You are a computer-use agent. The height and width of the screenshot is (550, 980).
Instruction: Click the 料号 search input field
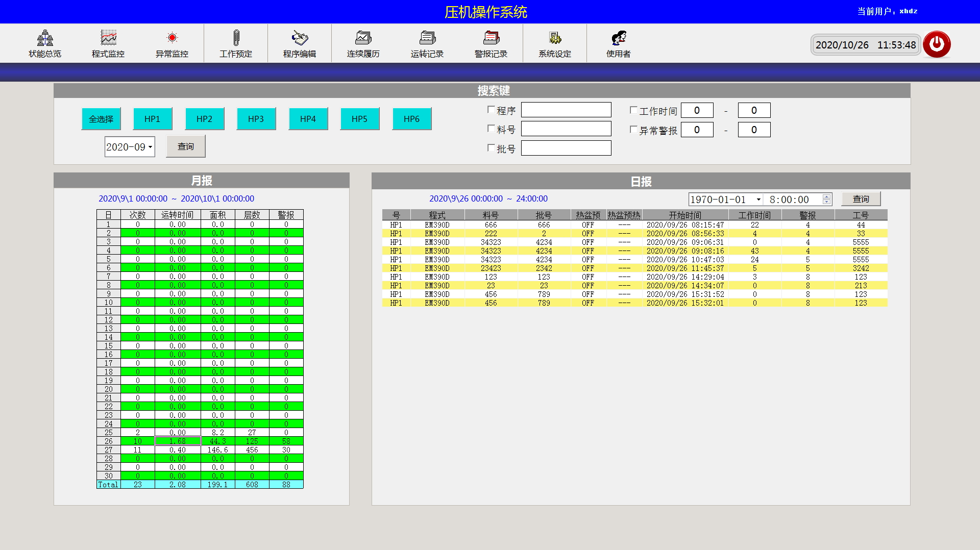(x=566, y=129)
